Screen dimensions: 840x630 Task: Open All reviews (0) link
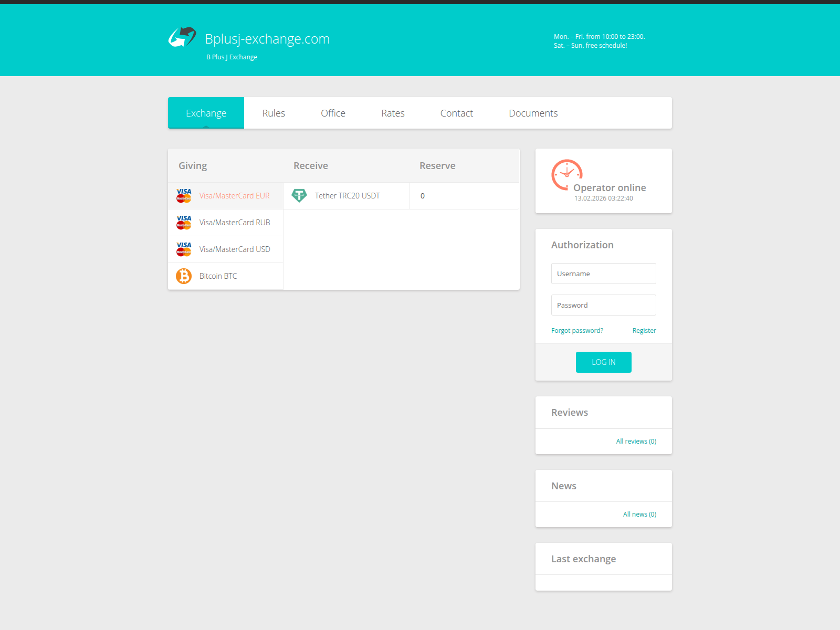tap(636, 441)
